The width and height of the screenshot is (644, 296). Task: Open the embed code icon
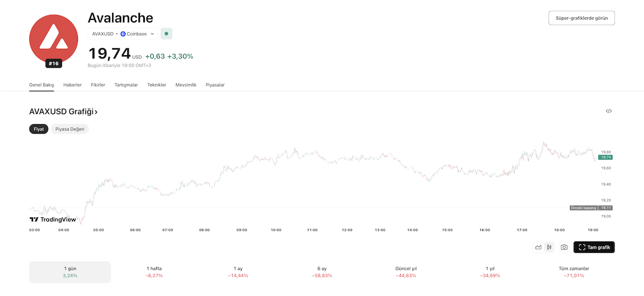pyautogui.click(x=609, y=111)
